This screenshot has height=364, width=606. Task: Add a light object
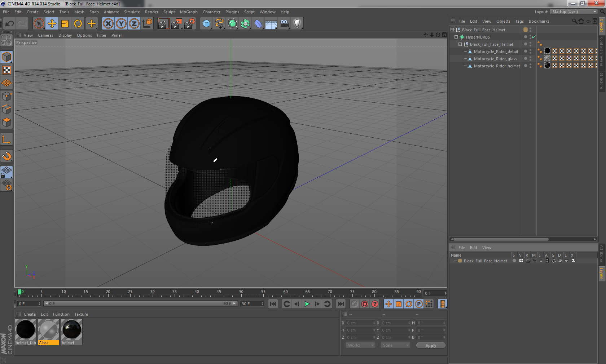pos(297,24)
